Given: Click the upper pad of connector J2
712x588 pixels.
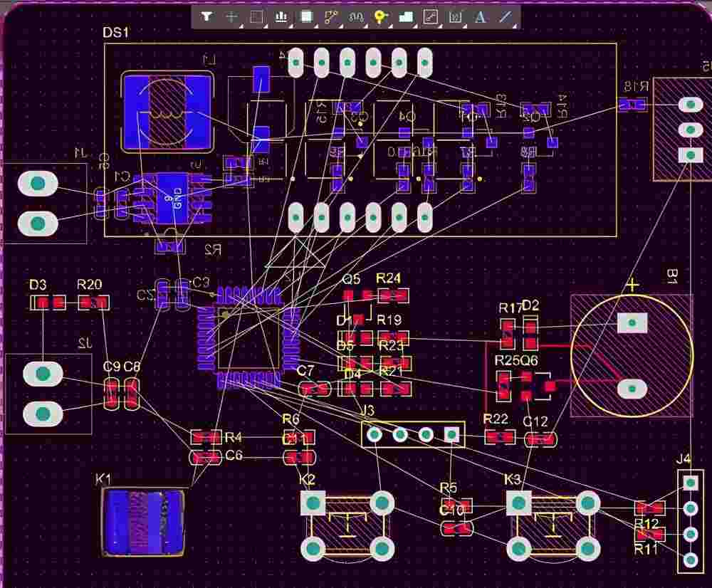Looking at the screenshot, I should (43, 374).
